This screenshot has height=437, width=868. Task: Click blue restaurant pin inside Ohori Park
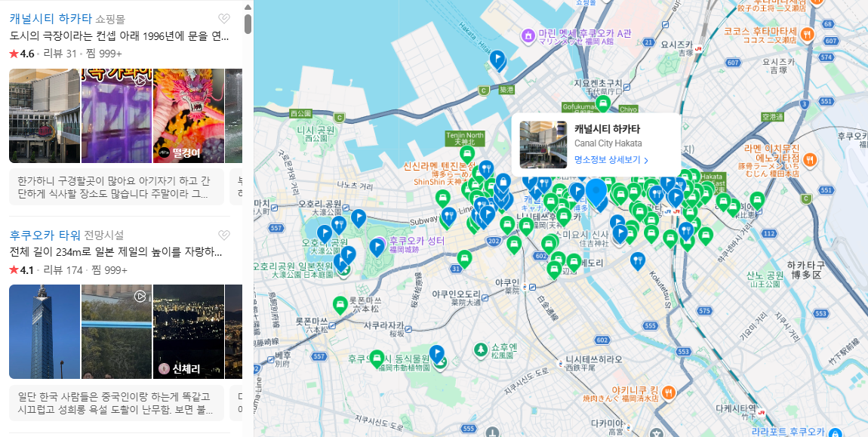coord(339,224)
